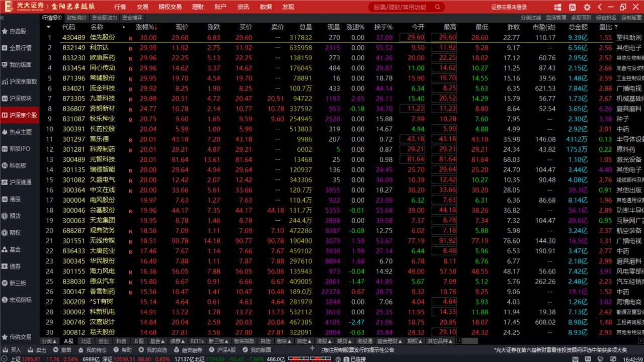Select stock row 佳先股份

(x=342, y=37)
